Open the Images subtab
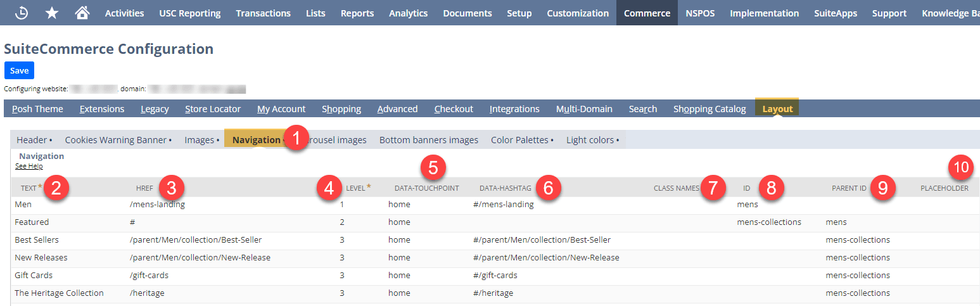Image resolution: width=980 pixels, height=306 pixels. pyautogui.click(x=202, y=140)
